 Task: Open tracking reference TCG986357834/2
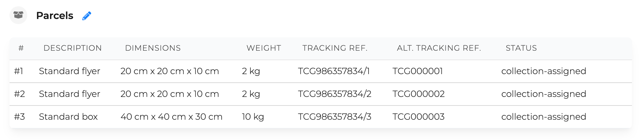pos(335,94)
